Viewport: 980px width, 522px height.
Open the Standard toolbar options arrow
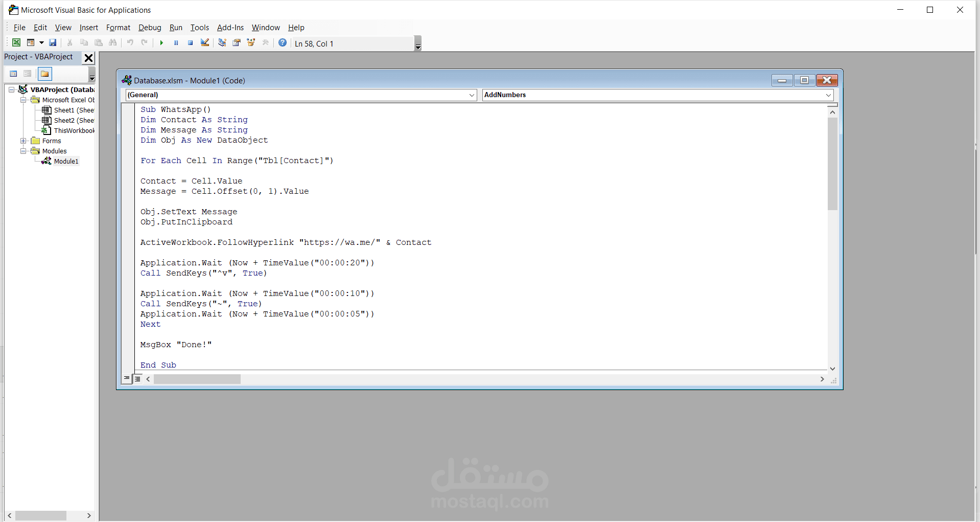(418, 43)
